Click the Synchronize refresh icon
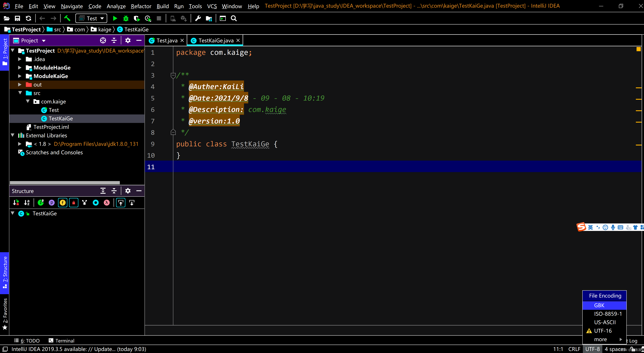Image resolution: width=644 pixels, height=353 pixels. pyautogui.click(x=28, y=18)
